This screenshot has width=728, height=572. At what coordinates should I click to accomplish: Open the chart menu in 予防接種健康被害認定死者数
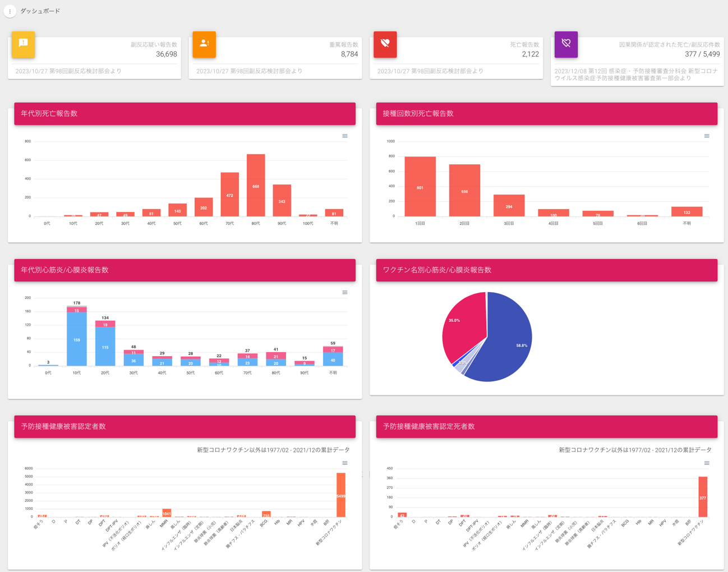point(707,463)
